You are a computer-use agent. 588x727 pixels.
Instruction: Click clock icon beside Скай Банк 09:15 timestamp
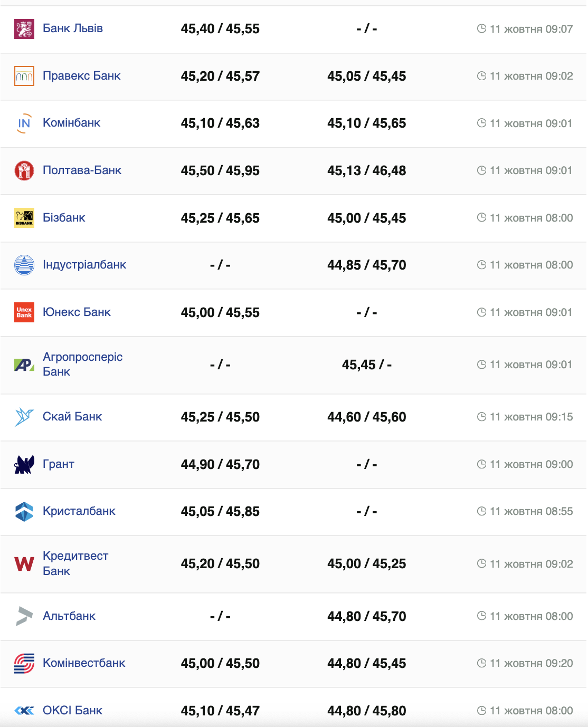[481, 417]
